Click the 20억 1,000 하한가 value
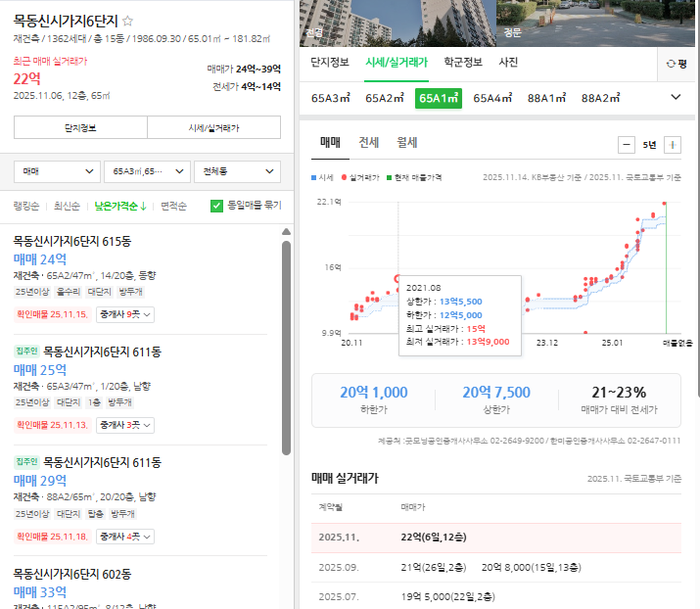 (x=374, y=393)
